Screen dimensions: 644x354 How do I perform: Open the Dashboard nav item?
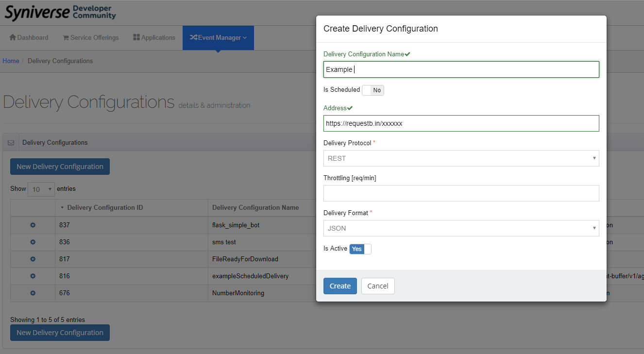[29, 37]
